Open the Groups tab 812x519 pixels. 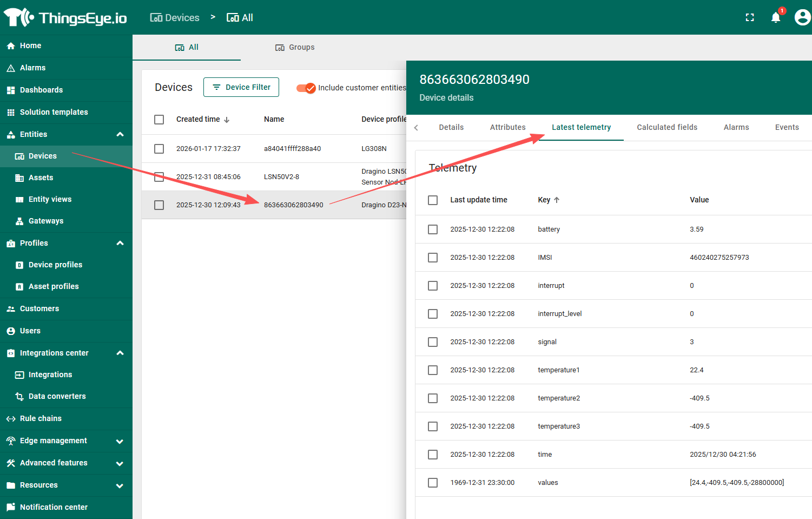295,48
